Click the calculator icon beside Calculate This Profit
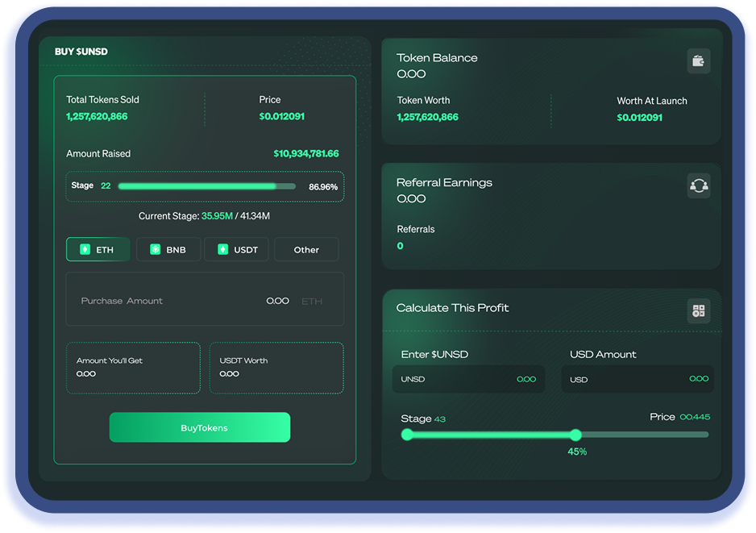This screenshot has width=756, height=533. pos(698,311)
